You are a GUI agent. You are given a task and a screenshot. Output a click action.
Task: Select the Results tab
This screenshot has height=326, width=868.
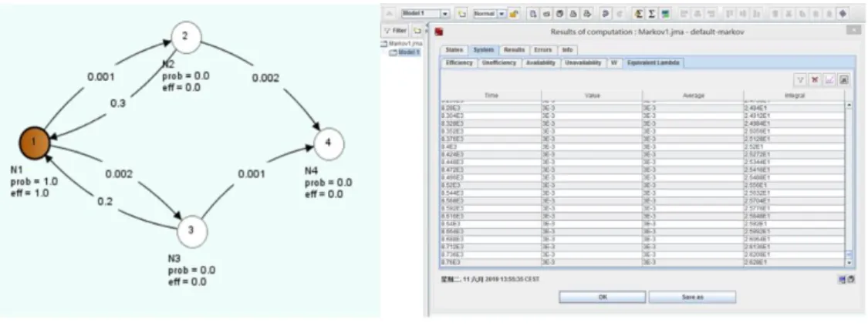click(515, 50)
